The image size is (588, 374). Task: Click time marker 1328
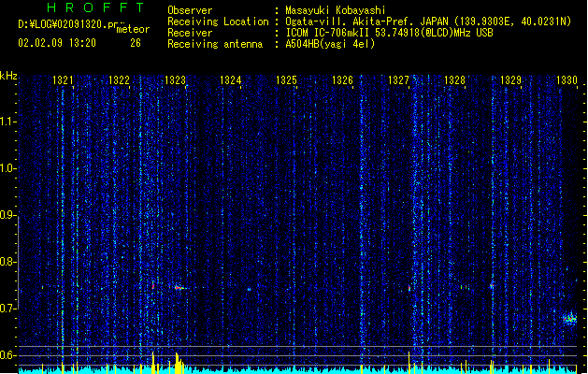pyautogui.click(x=454, y=80)
